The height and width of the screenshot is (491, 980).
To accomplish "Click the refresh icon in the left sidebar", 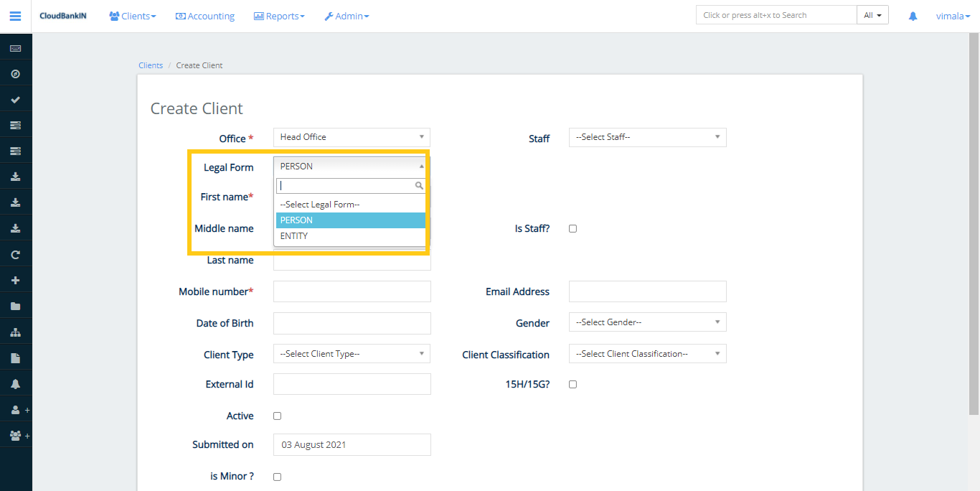I will click(16, 253).
